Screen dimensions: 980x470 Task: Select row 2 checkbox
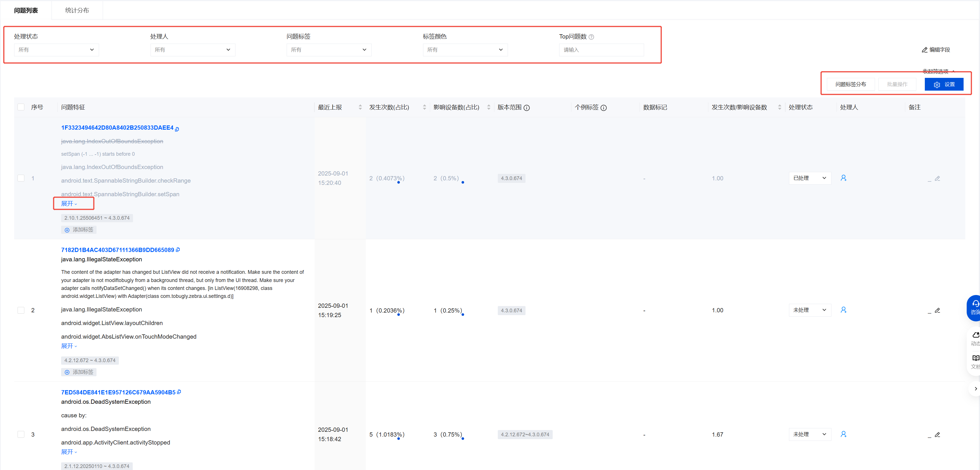pyautogui.click(x=21, y=310)
